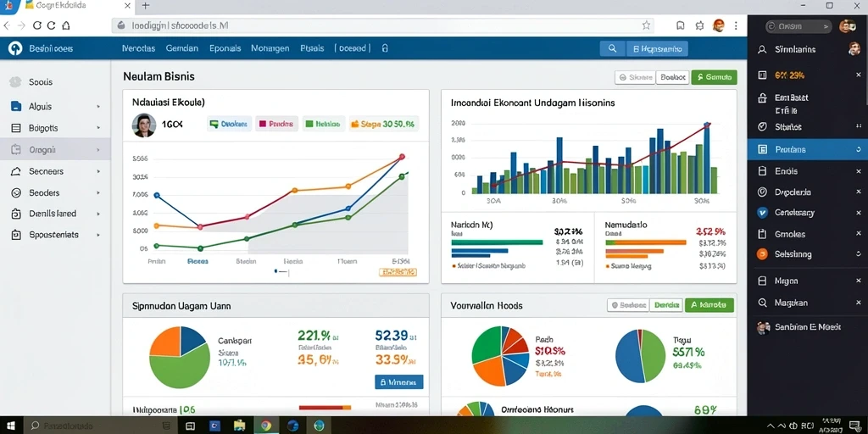This screenshot has height=434, width=868.
Task: Toggle the green Heinice series legend
Action: pyautogui.click(x=323, y=125)
